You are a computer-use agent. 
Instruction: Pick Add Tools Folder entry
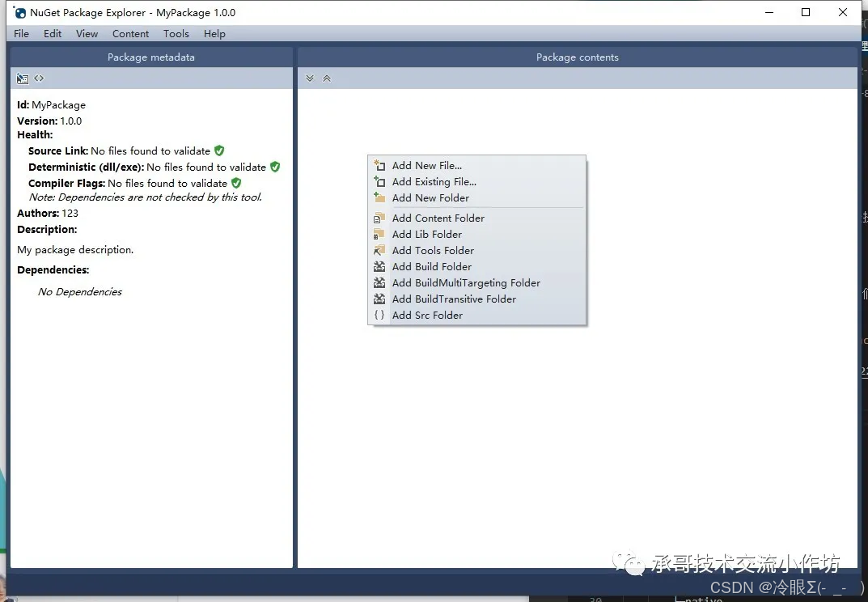(476, 250)
